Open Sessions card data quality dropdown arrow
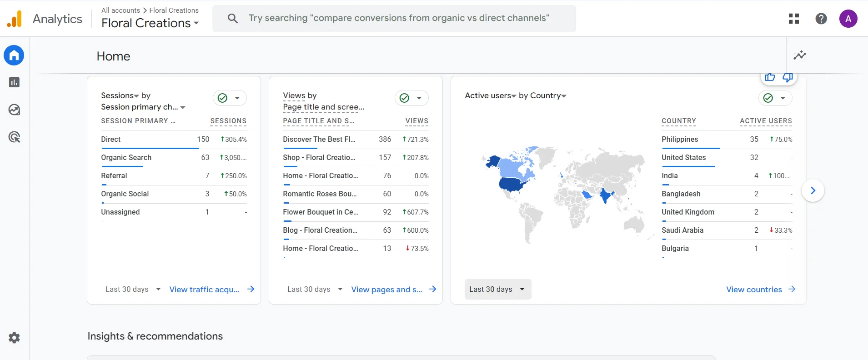868x360 pixels. pos(237,98)
